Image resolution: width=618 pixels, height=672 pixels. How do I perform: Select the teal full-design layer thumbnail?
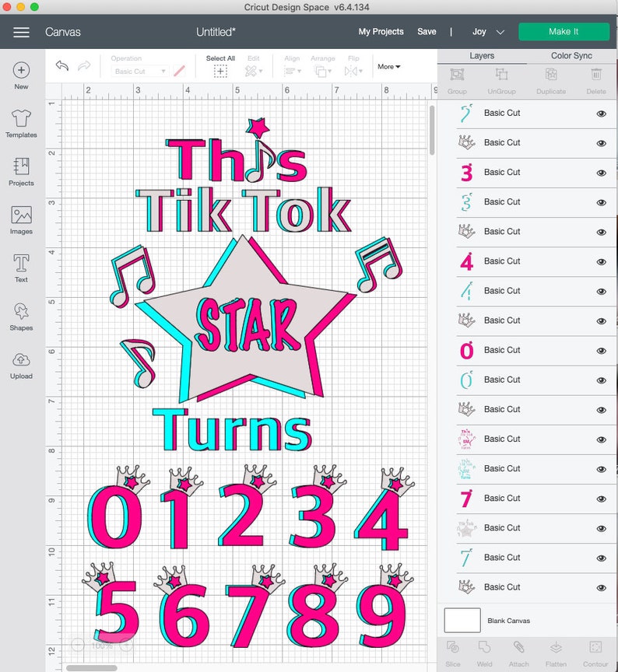tap(466, 468)
